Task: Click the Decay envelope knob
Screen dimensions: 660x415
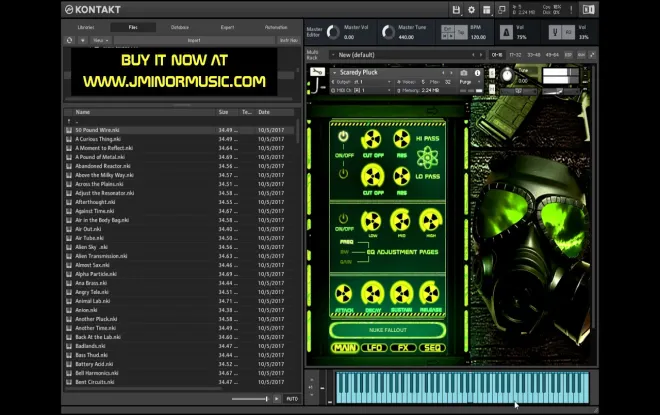Action: point(373,294)
